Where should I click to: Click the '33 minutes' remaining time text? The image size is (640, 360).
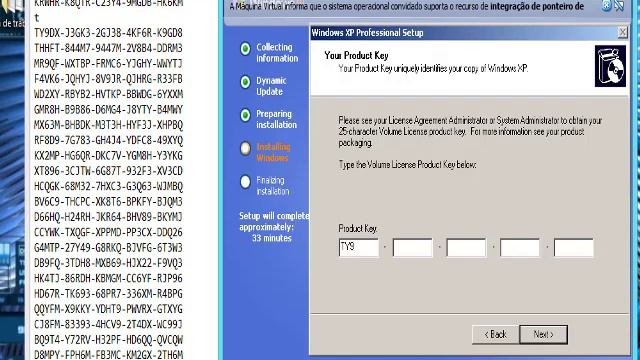(272, 238)
